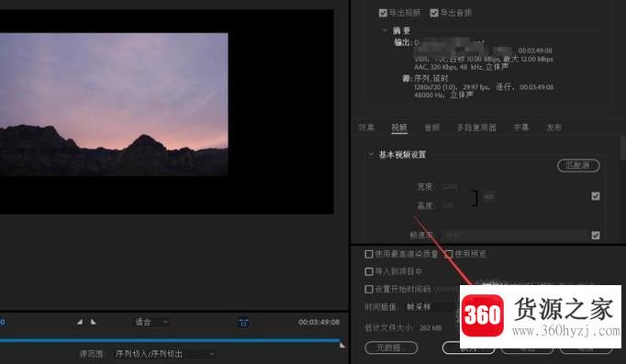Check the 设置开始时间码 option
Screen dimensions: 626x364
369,289
